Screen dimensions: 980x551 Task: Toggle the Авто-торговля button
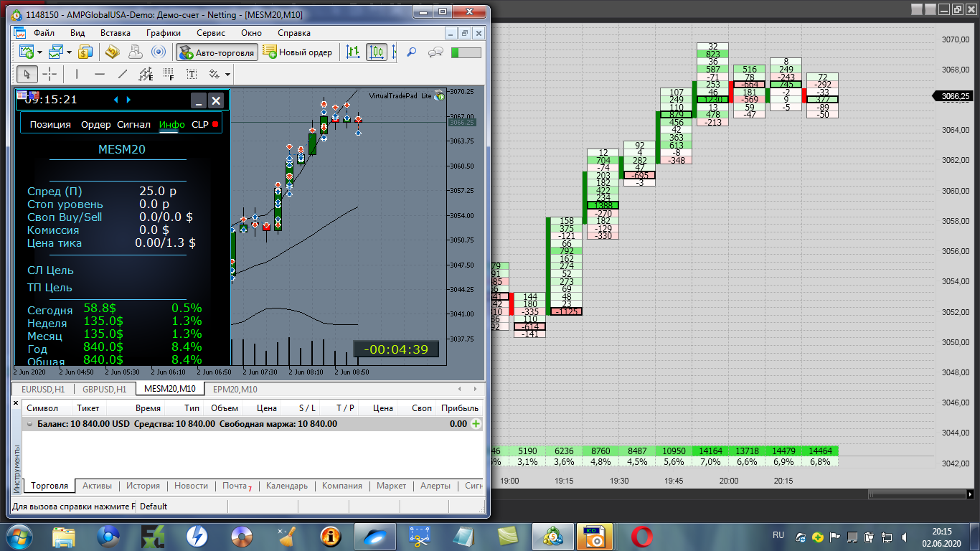217,52
